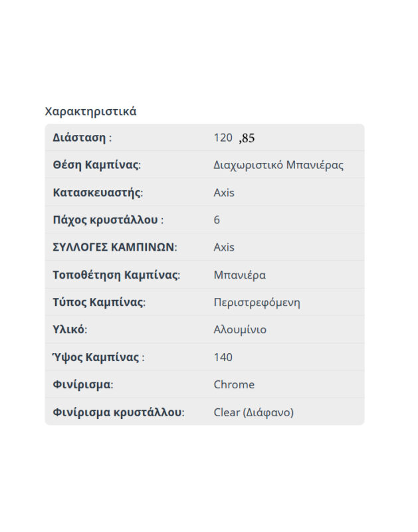Select the Μπανιέρα value
The width and height of the screenshot is (418, 532).
point(239,275)
